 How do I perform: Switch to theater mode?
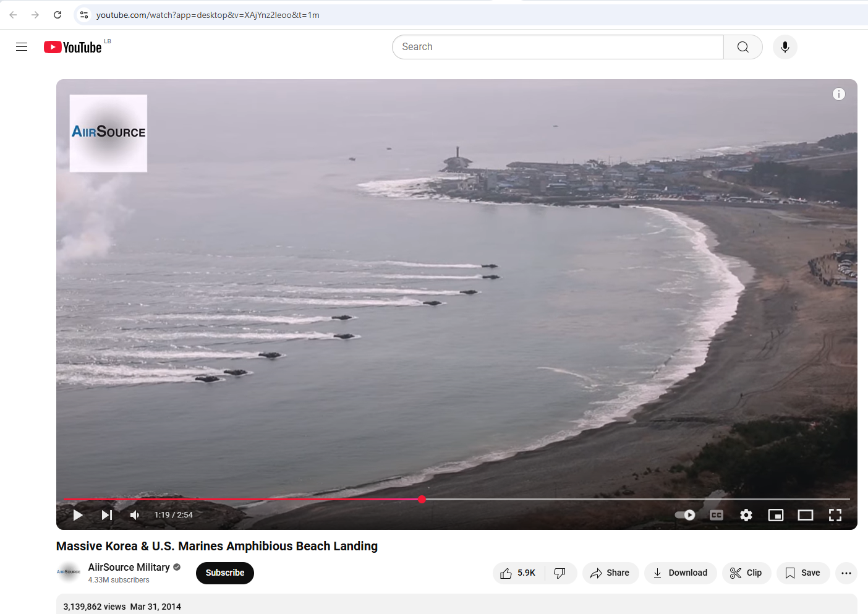pos(806,515)
